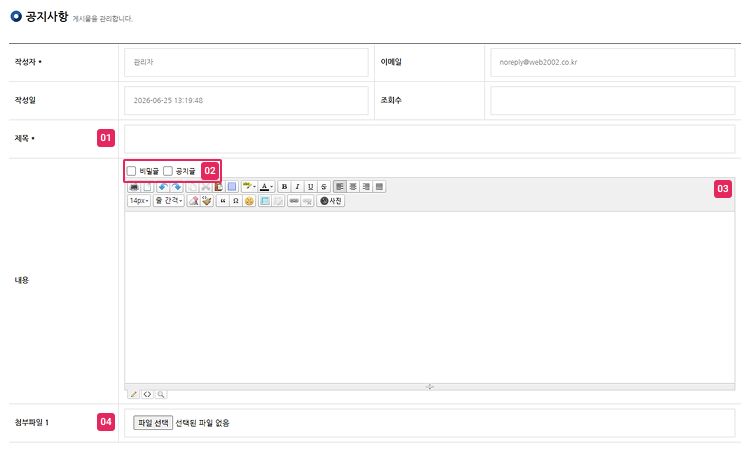750x452 pixels.
Task: Center align the text
Action: [353, 187]
